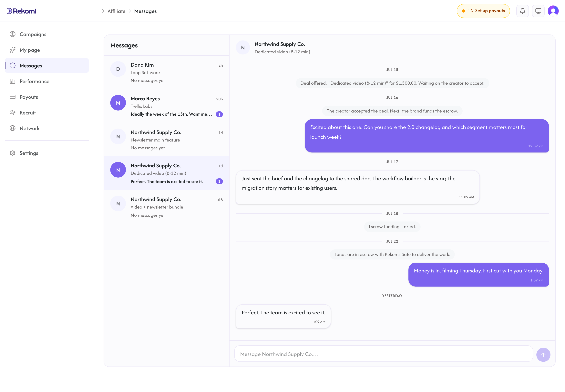Open the notifications bell
565x392 pixels.
tap(522, 11)
